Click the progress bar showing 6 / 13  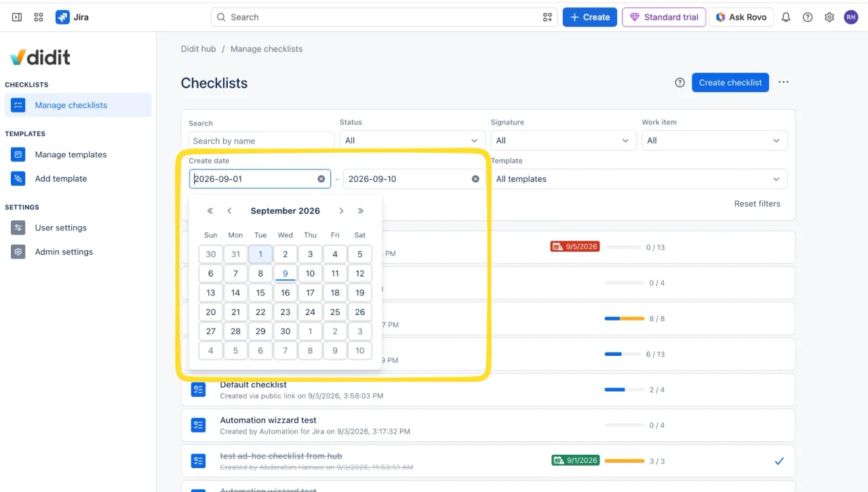624,354
